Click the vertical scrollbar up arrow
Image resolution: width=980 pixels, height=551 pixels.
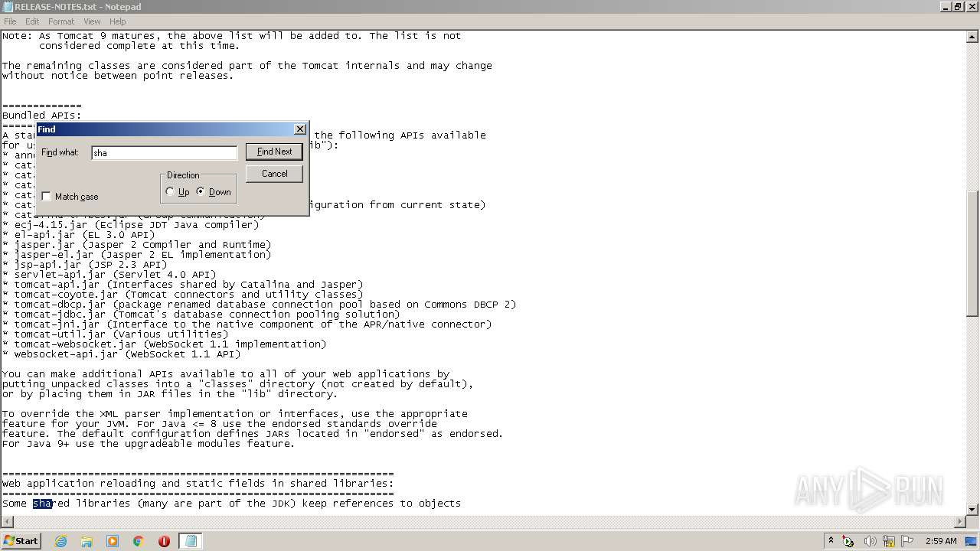(x=972, y=36)
